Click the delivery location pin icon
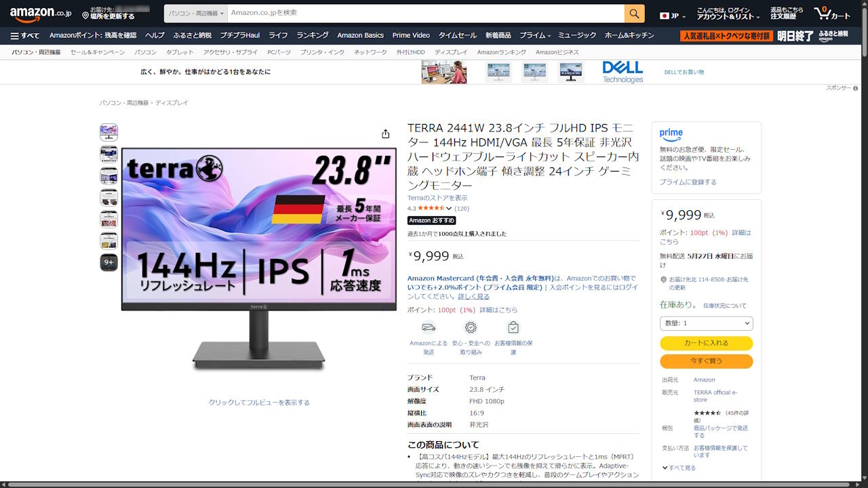Screen dimensions: 868x488 85,15
